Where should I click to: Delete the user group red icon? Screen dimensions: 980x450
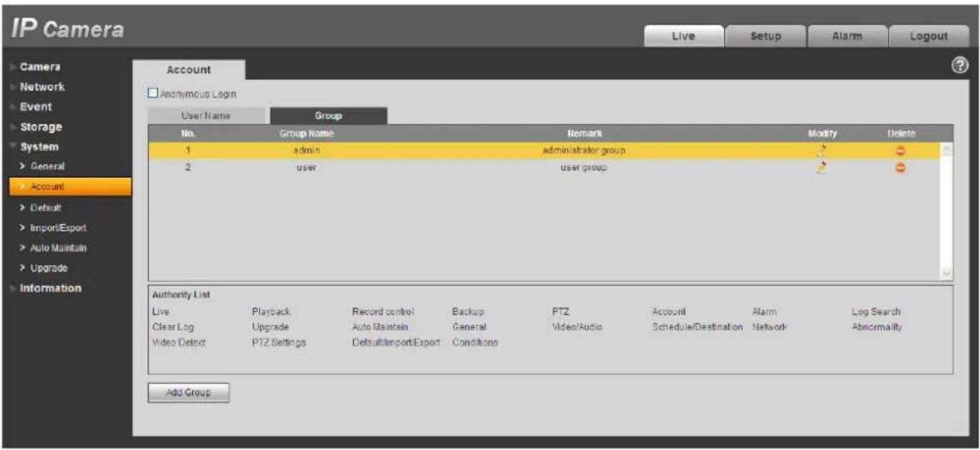(x=900, y=167)
